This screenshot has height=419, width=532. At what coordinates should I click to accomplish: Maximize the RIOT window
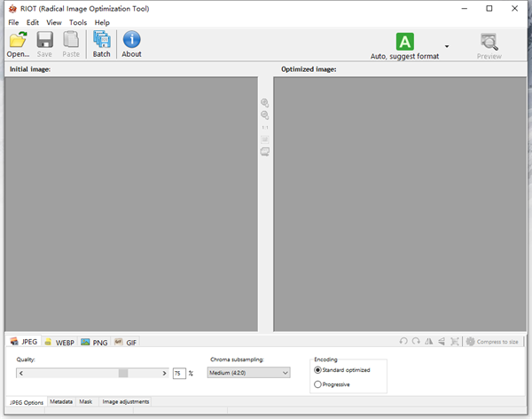489,9
